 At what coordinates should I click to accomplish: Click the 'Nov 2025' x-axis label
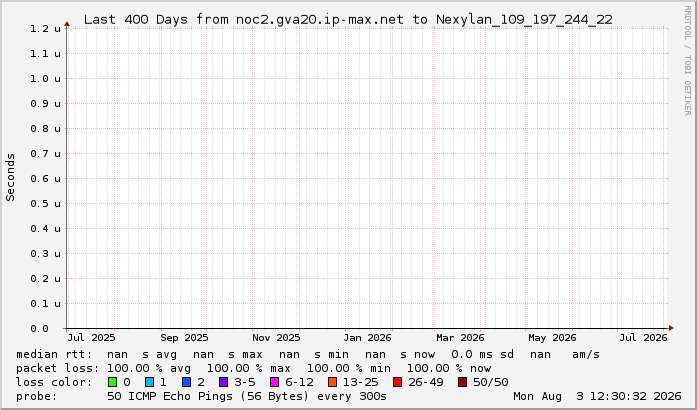(x=276, y=338)
